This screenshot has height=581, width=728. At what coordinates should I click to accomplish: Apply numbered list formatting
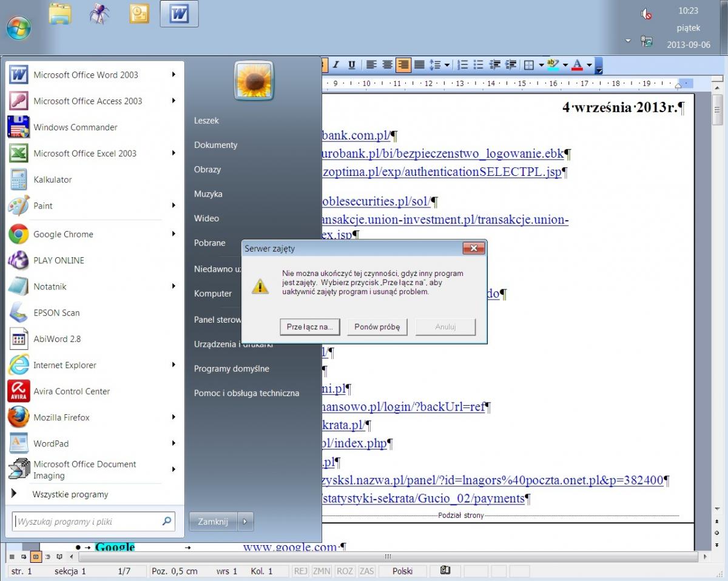click(x=462, y=64)
